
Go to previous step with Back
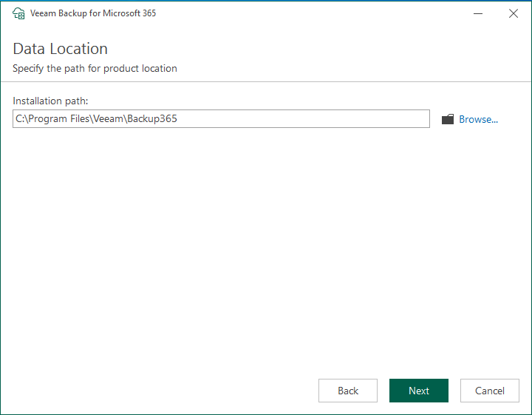[347, 391]
